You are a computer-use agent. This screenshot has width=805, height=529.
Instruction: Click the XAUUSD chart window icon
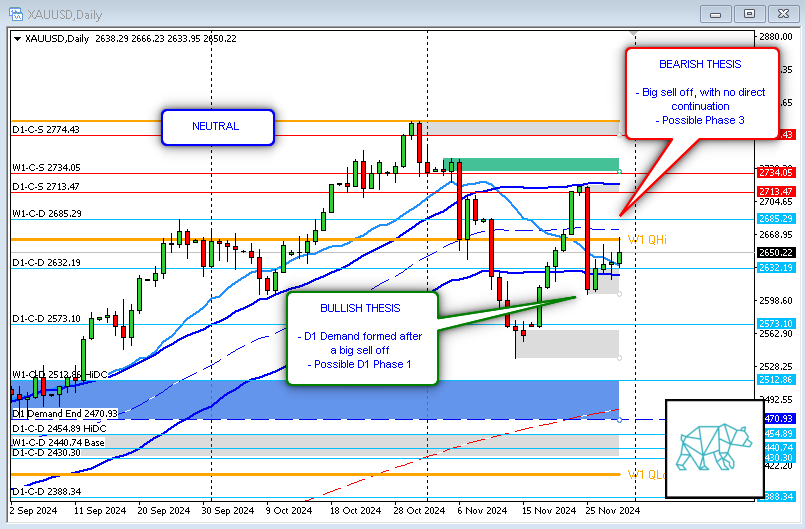pos(13,13)
